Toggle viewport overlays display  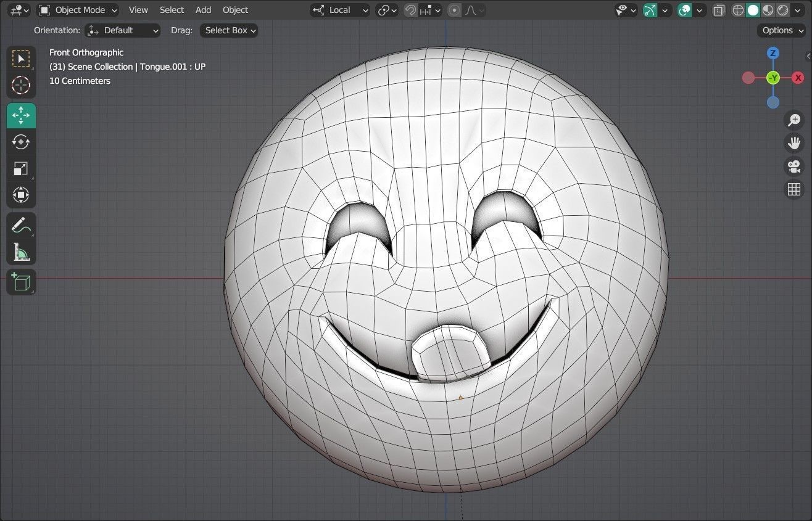tap(684, 10)
